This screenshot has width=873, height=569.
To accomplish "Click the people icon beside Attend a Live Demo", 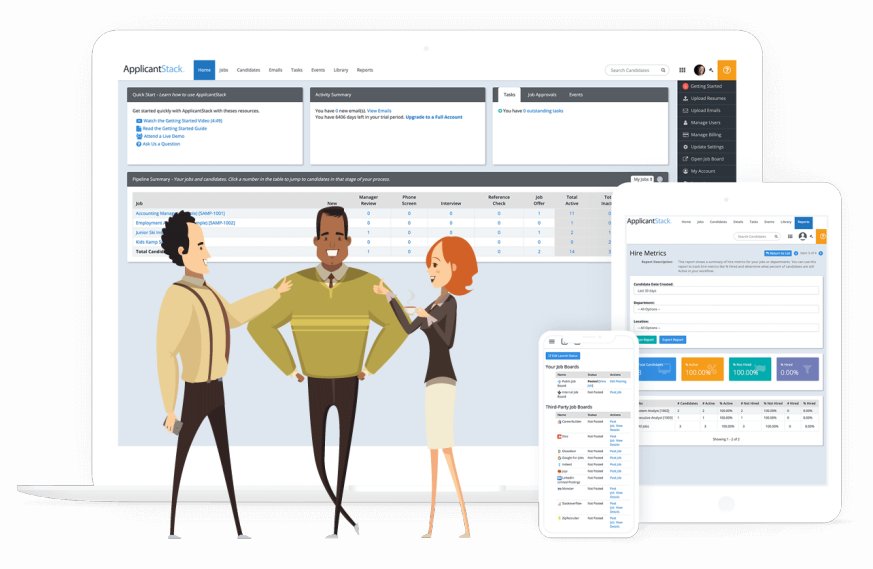I will click(x=139, y=136).
